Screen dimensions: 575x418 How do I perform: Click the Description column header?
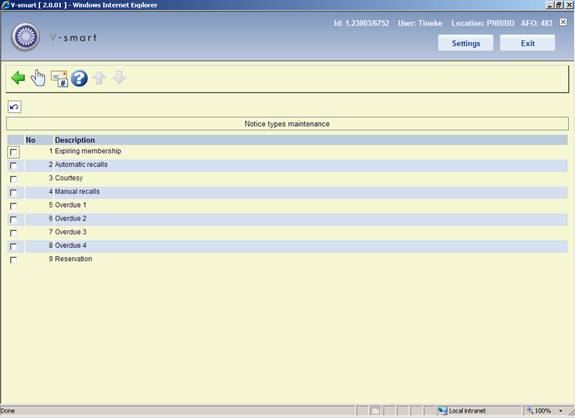point(75,140)
